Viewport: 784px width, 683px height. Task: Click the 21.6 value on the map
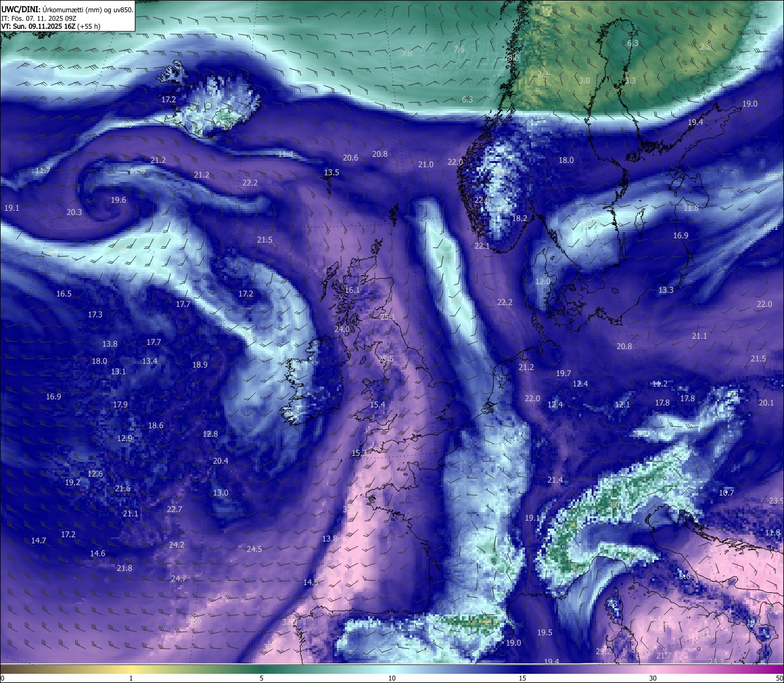[x=123, y=489]
